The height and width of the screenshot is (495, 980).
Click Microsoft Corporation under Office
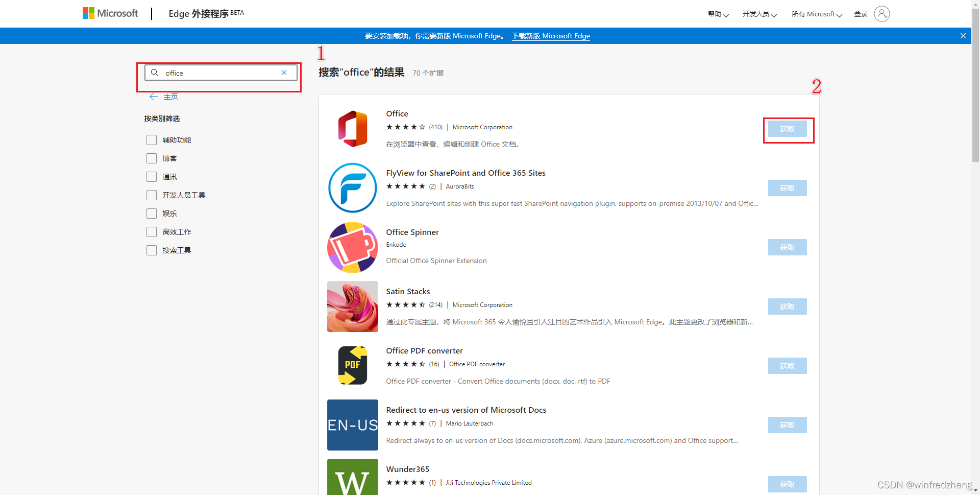point(482,127)
